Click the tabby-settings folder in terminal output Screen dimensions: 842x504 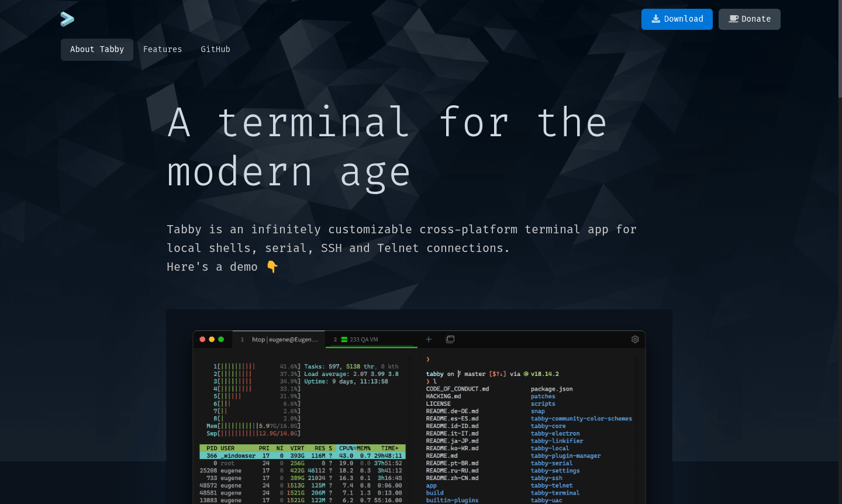[x=555, y=470]
